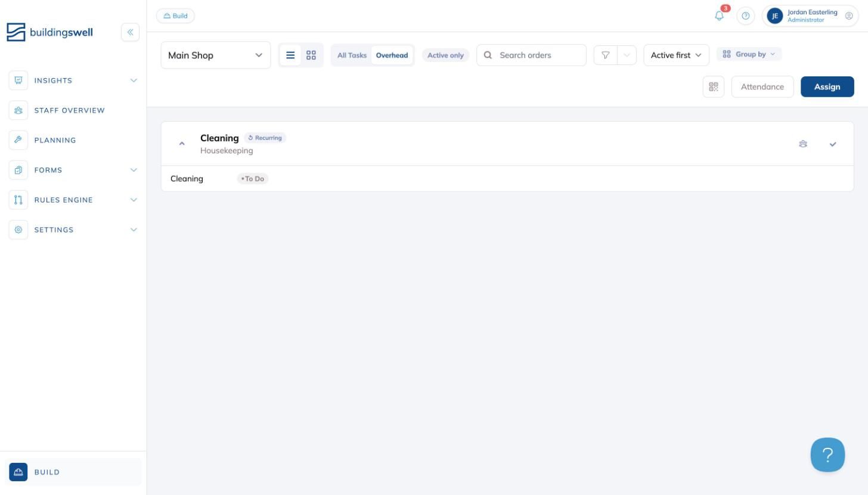Click the Recurring badge
This screenshot has height=495, width=868.
[265, 138]
